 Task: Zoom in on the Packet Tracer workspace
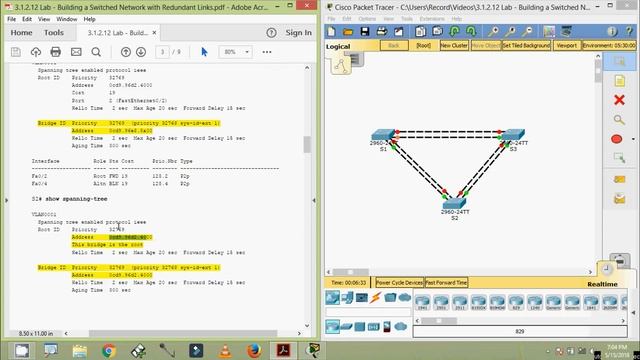[493, 31]
